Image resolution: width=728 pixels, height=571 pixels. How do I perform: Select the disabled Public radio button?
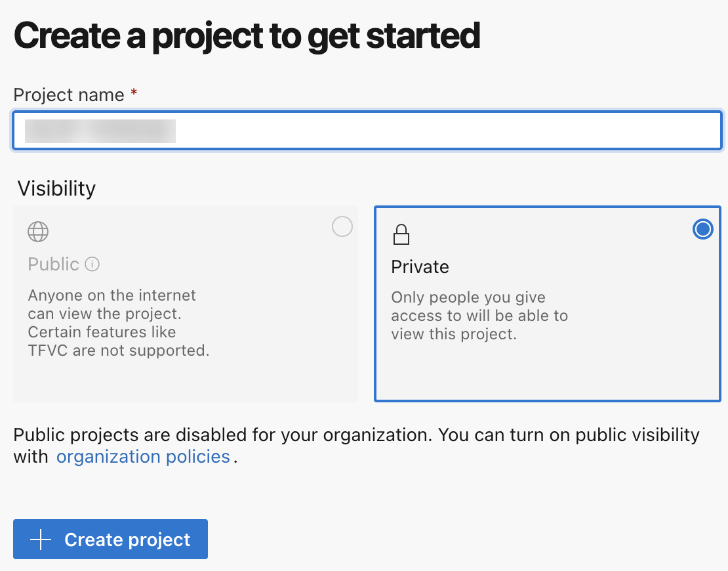(x=342, y=227)
